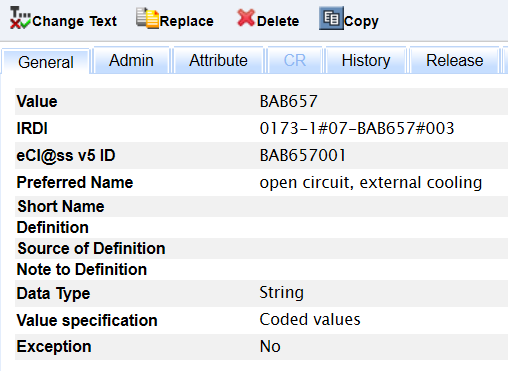Click the eCl@ss v5 ID BAB657001

pos(303,155)
